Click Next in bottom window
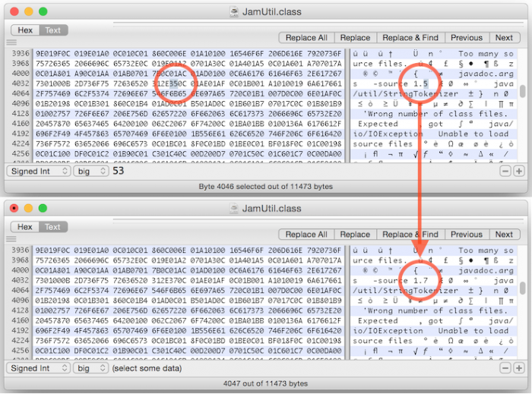 (504, 235)
